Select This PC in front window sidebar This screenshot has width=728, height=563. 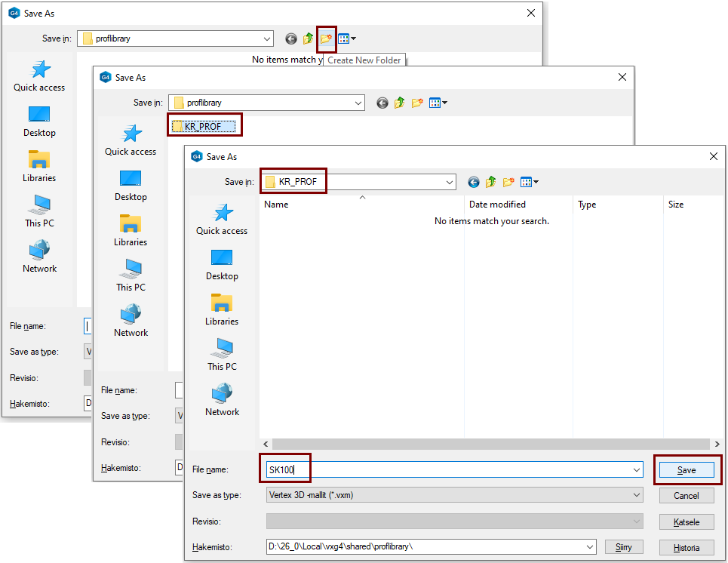coord(222,355)
